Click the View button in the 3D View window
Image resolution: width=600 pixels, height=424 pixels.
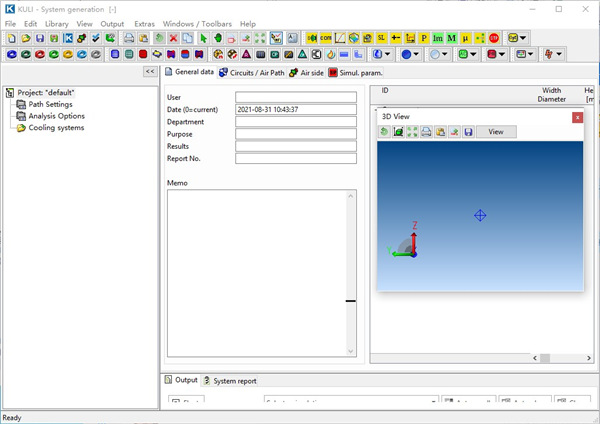tap(496, 132)
